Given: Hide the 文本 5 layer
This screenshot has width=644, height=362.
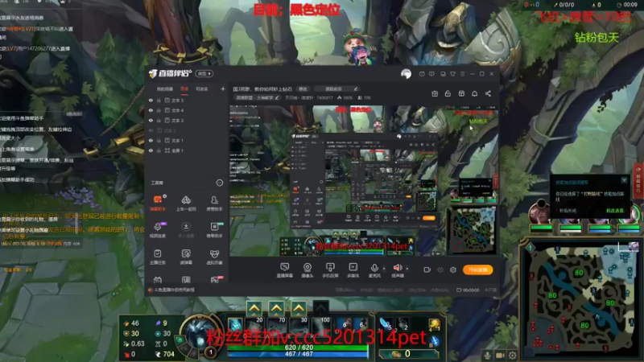Looking at the screenshot, I should [x=151, y=100].
